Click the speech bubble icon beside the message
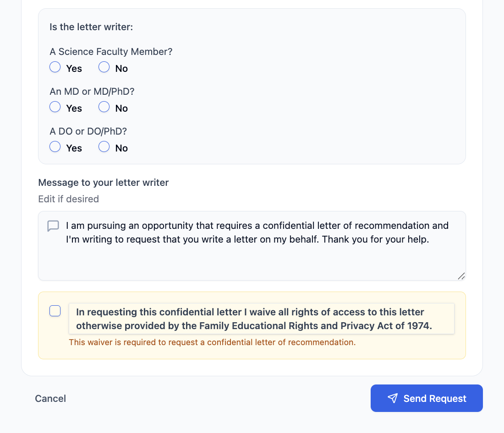Viewport: 504px width, 433px height. pyautogui.click(x=53, y=226)
